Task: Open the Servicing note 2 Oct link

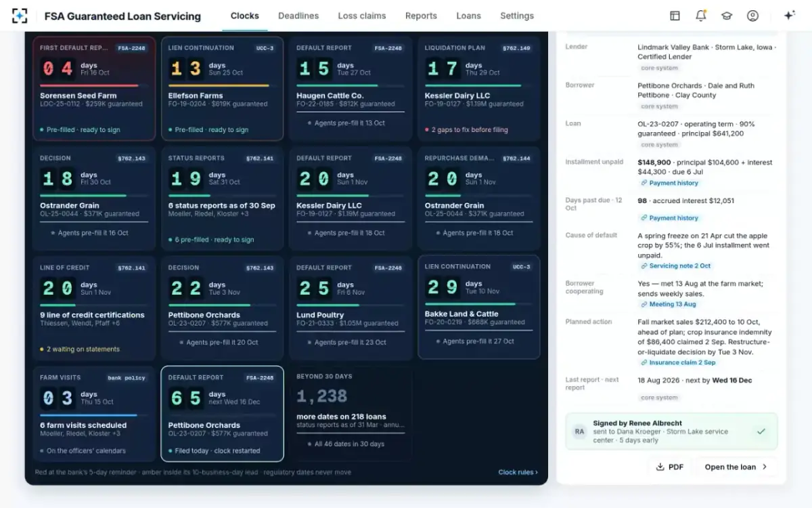Action: tap(675, 266)
